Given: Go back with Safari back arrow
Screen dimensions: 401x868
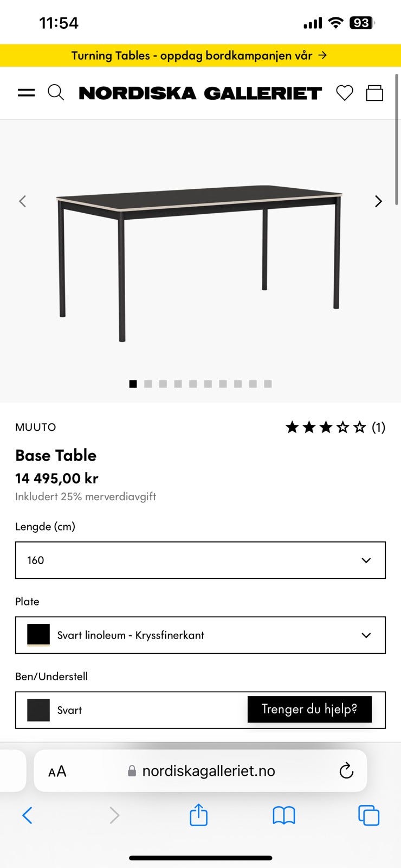Looking at the screenshot, I should point(27,815).
